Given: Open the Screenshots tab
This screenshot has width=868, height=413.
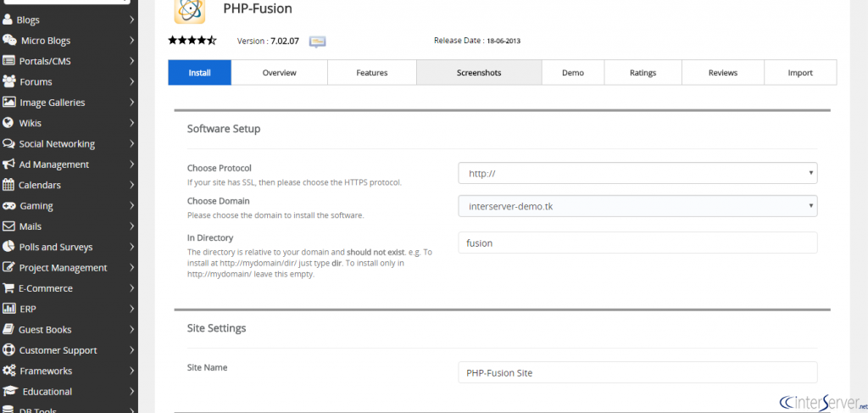Looking at the screenshot, I should 479,73.
